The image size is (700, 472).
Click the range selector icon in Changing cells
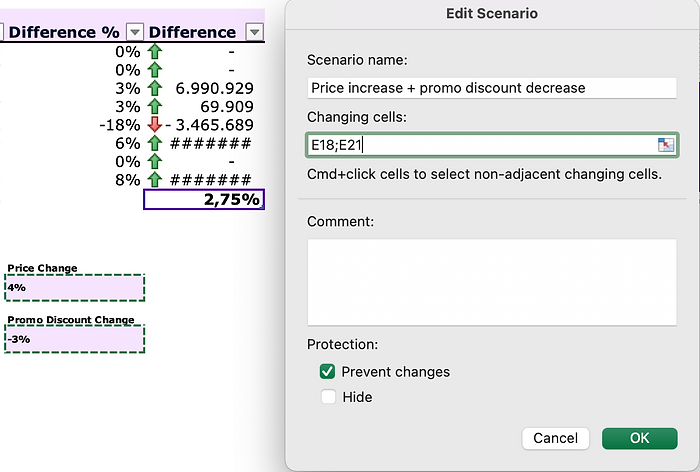click(666, 145)
